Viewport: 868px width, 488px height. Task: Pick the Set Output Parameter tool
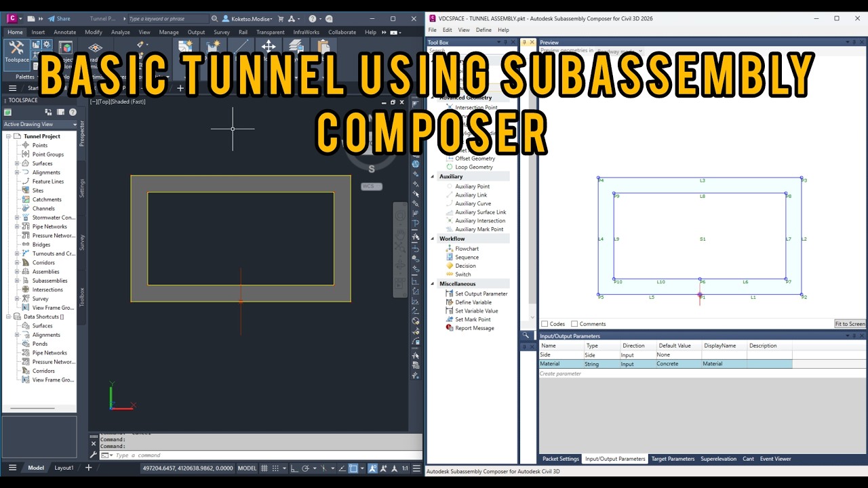pyautogui.click(x=476, y=293)
